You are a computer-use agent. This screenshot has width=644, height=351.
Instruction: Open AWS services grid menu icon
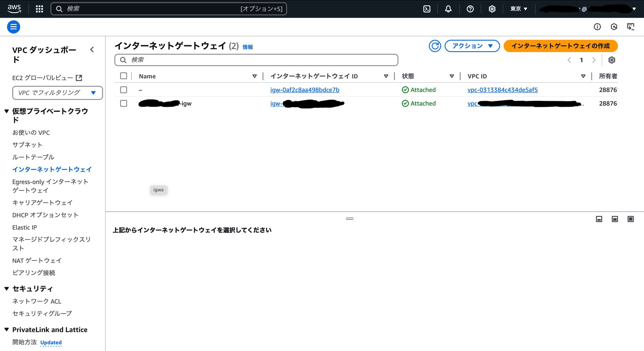pos(39,9)
